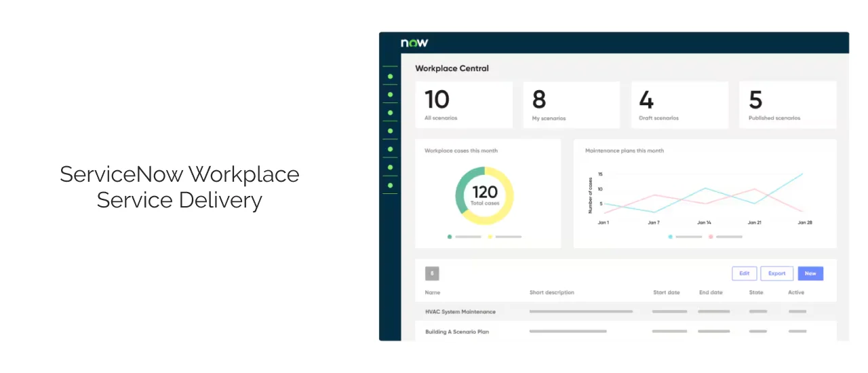Select the second sidebar dot from top
This screenshot has width=868, height=373.
tap(390, 95)
